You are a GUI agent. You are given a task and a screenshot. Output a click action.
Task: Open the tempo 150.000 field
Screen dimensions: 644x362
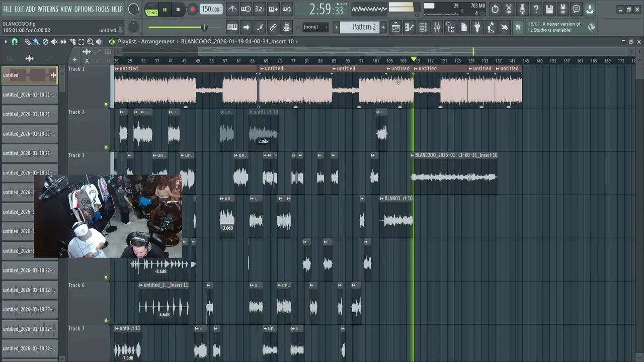(x=211, y=9)
